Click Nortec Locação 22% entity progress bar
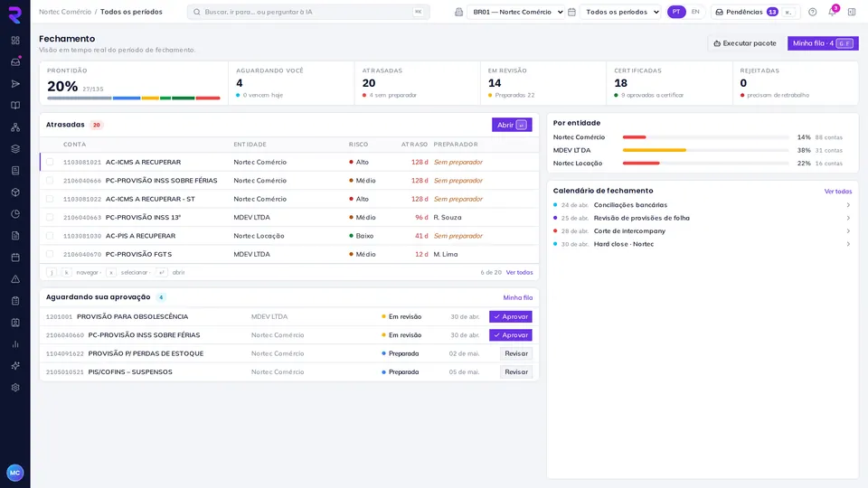868x488 pixels. click(x=706, y=164)
